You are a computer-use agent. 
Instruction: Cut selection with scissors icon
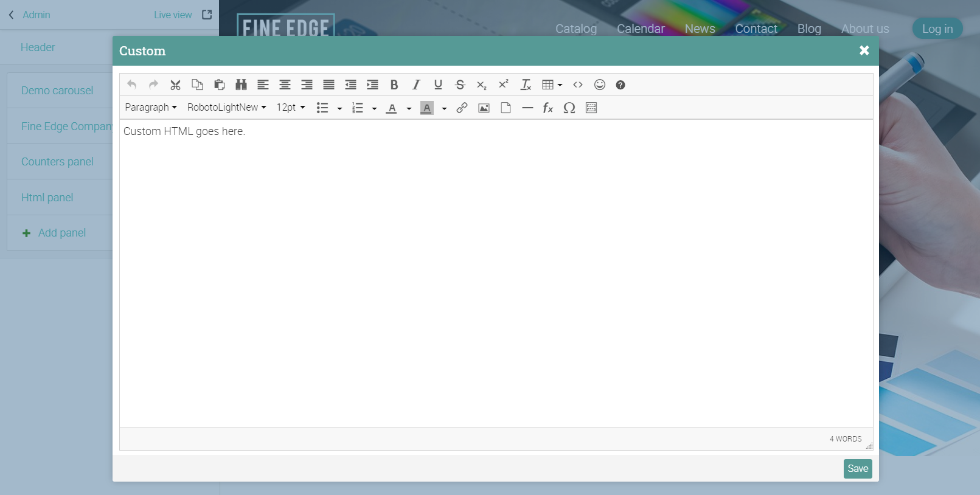coord(175,85)
